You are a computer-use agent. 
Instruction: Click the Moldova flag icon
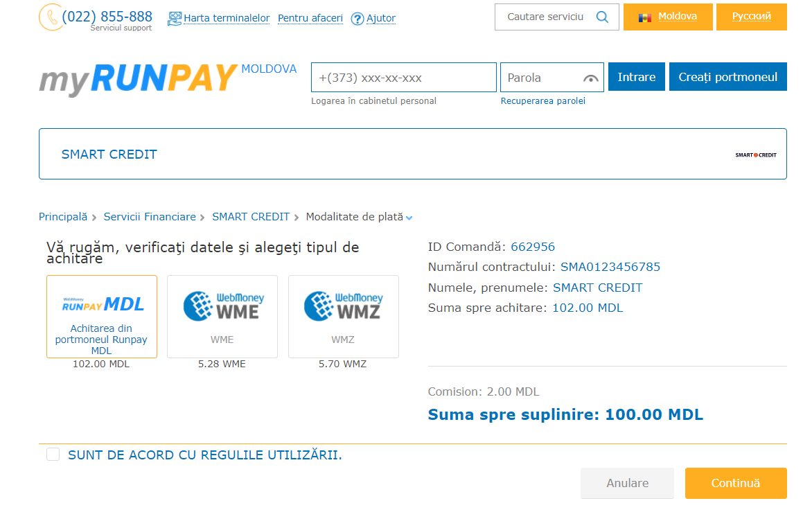click(x=645, y=17)
